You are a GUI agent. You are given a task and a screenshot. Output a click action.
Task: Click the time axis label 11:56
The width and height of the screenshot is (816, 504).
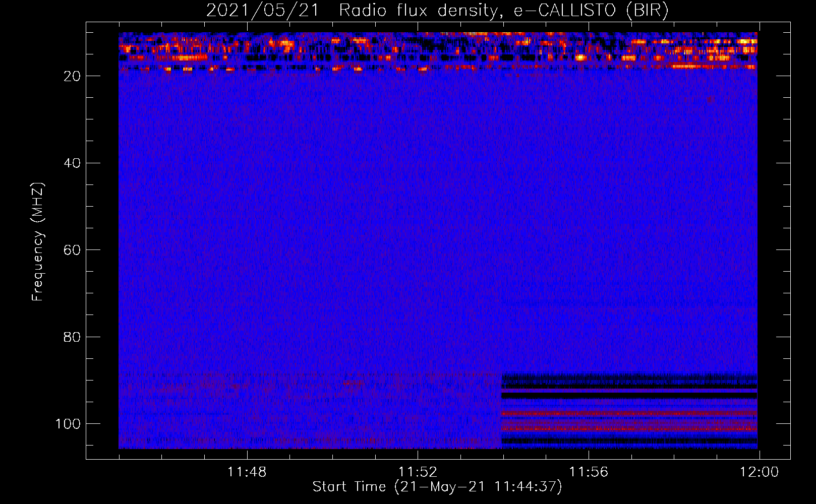click(589, 472)
